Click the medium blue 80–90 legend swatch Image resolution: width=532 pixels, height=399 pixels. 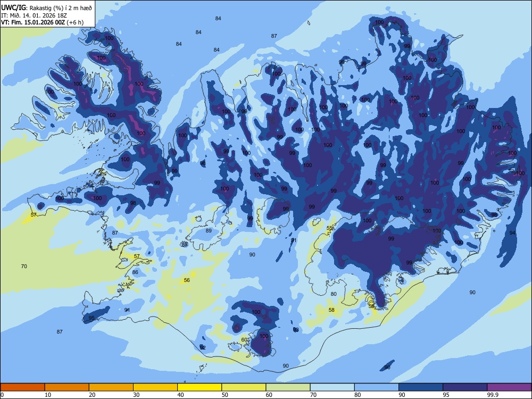(x=377, y=387)
